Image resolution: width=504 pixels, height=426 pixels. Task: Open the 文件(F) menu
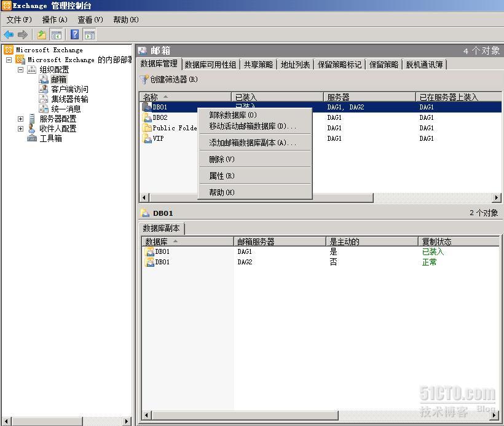click(19, 20)
